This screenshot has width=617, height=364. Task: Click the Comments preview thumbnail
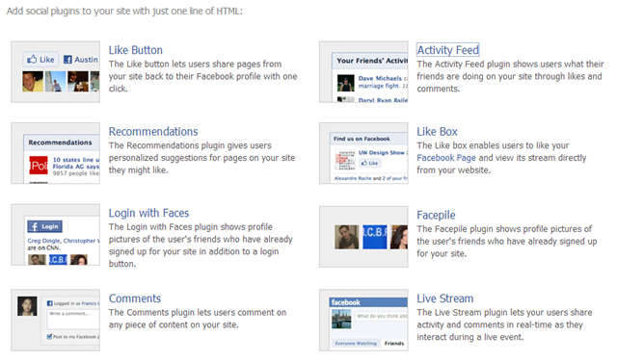[56, 320]
